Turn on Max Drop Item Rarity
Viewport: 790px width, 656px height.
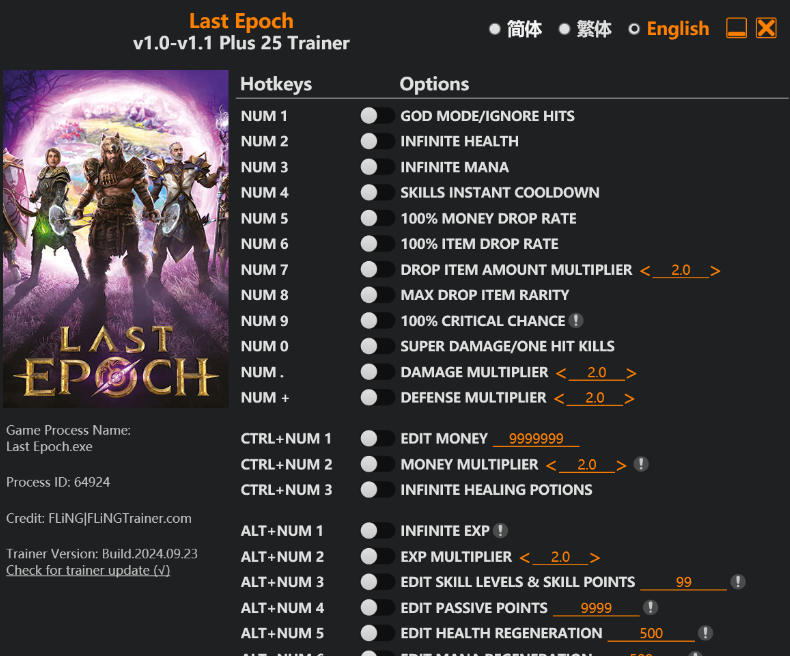point(377,295)
